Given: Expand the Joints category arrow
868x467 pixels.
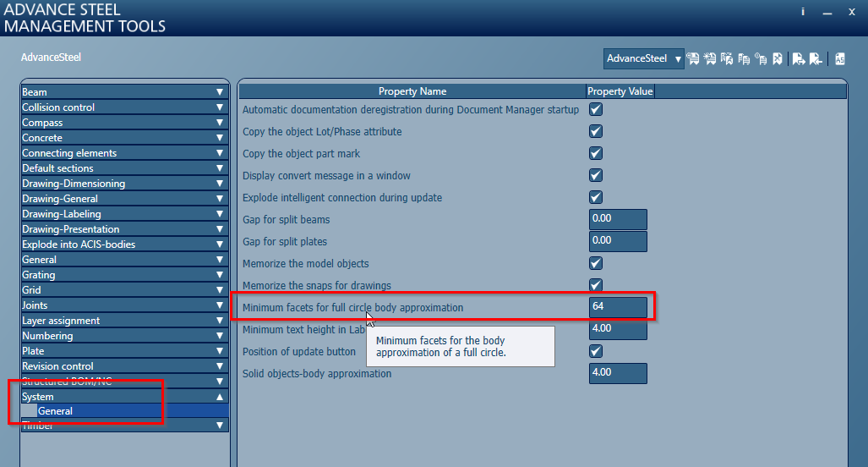Looking at the screenshot, I should (x=220, y=305).
